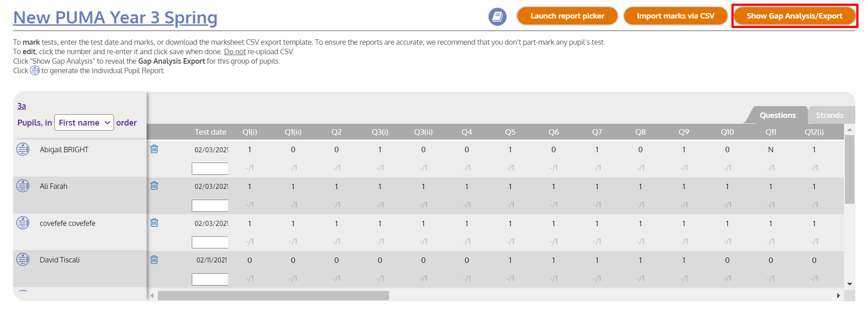This screenshot has width=868, height=318.
Task: Open the First name sort order dropdown
Action: [x=84, y=122]
